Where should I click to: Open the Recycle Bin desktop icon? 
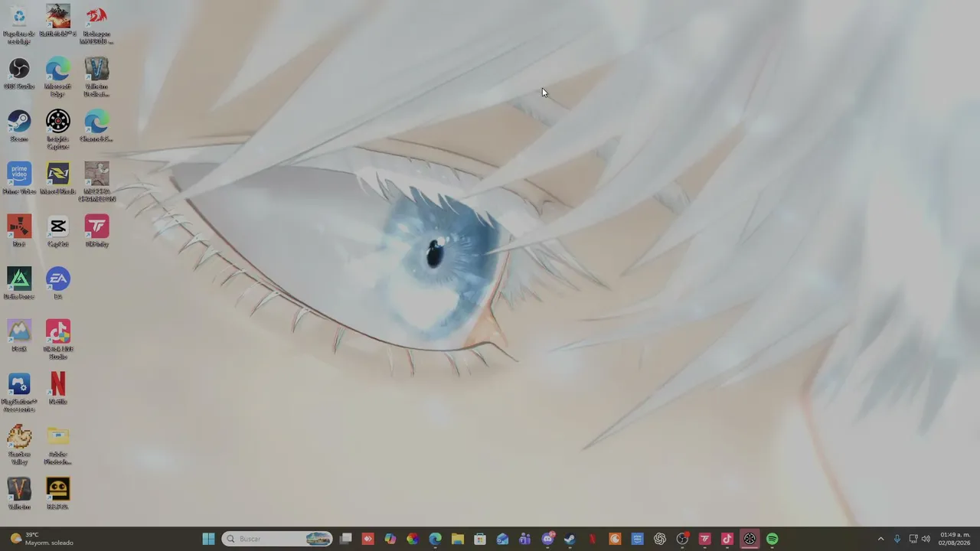coord(19,24)
